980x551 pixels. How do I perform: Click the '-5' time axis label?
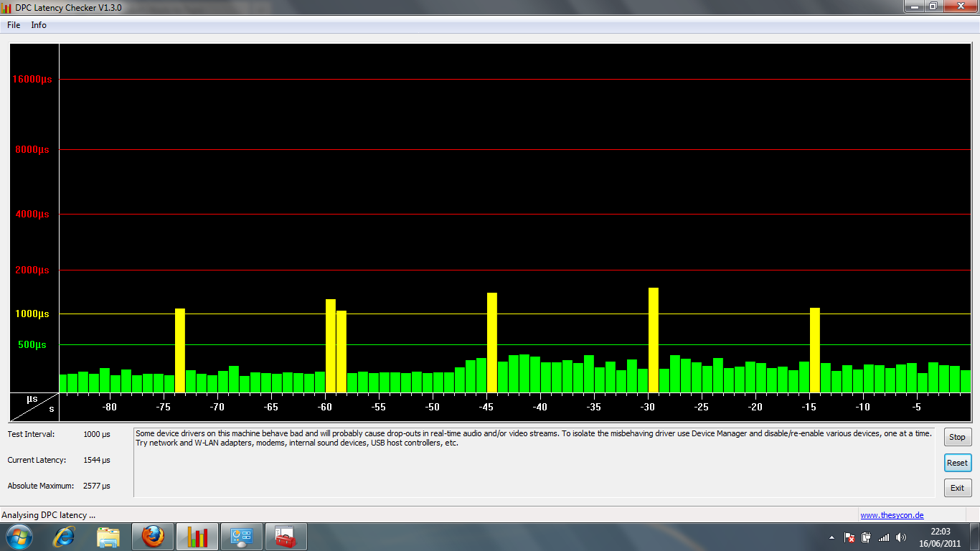(x=917, y=407)
